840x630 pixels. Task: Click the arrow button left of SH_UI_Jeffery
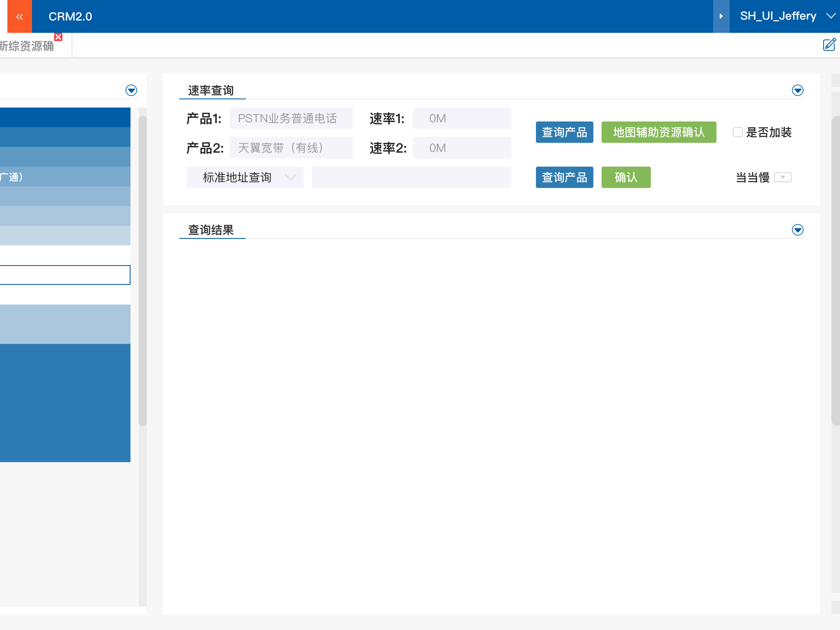(x=721, y=16)
